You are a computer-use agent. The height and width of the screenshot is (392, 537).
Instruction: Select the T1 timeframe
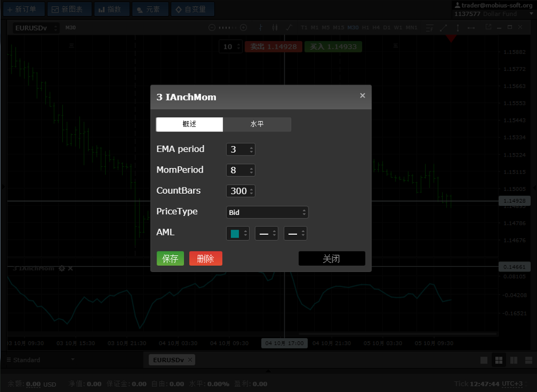coord(304,27)
